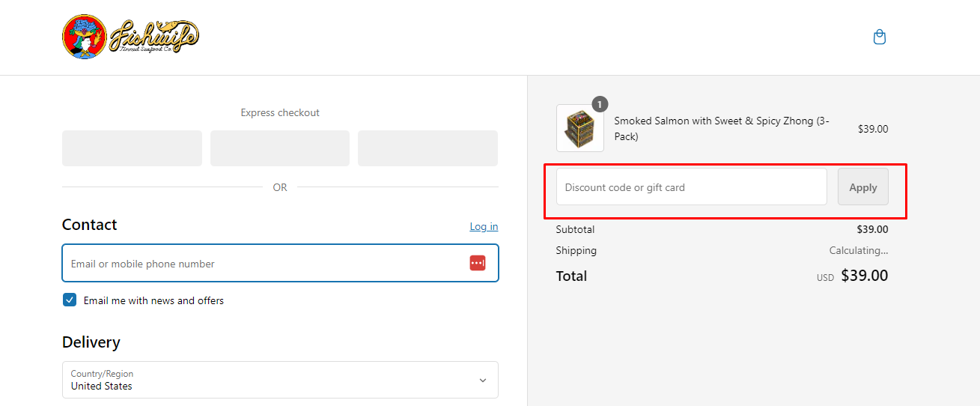980x406 pixels.
Task: Click the Smoked Salmon product thumbnail
Action: [580, 128]
